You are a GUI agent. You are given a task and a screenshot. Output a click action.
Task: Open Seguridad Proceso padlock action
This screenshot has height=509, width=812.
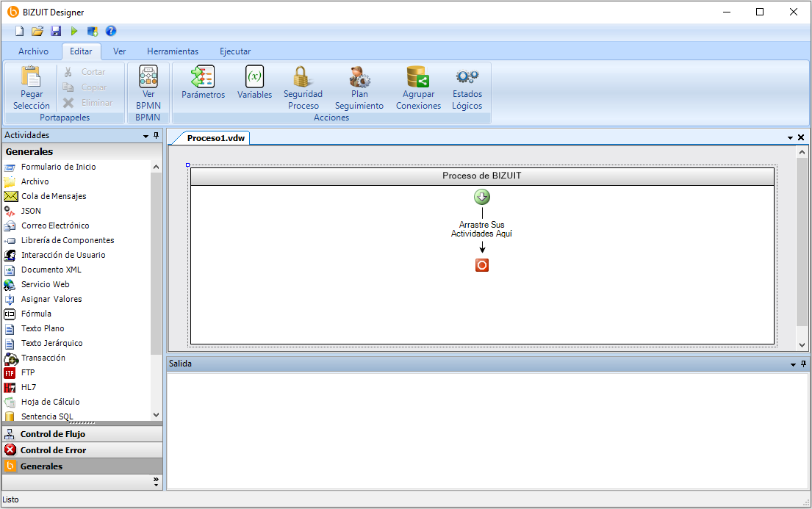point(303,87)
